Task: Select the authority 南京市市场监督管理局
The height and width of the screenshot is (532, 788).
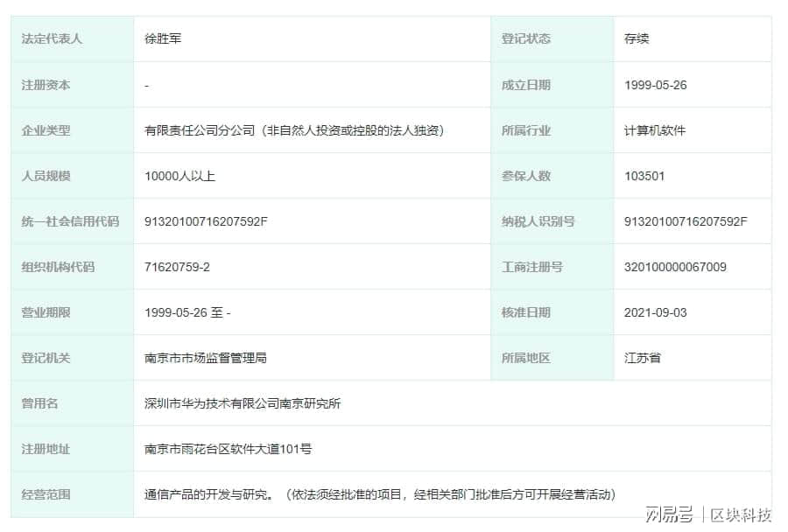Action: coord(206,358)
